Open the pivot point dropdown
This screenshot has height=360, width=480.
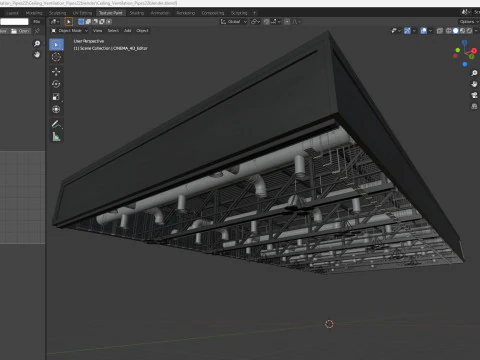tap(255, 22)
